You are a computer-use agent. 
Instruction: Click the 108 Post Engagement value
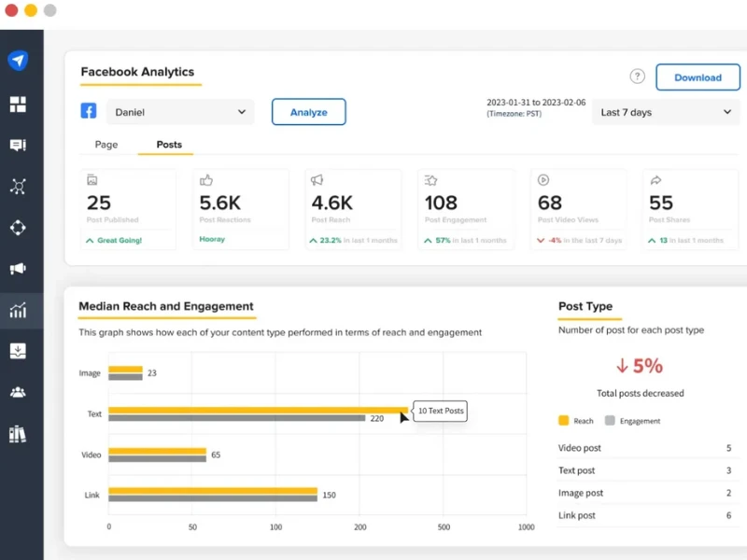(x=441, y=203)
